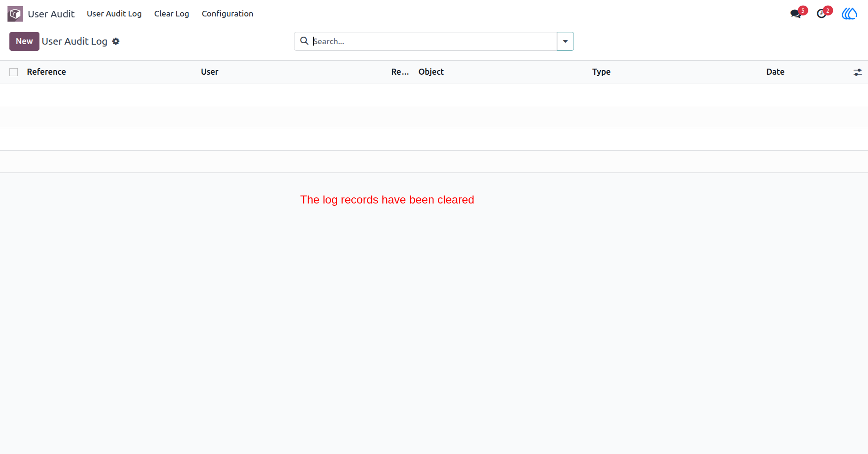Open the discuss messages icon with badge 5
The height and width of the screenshot is (454, 868).
tap(798, 13)
